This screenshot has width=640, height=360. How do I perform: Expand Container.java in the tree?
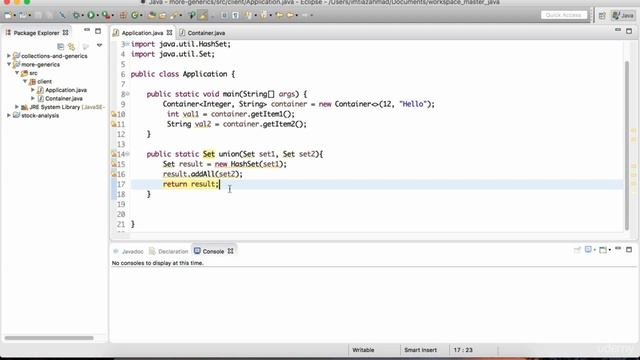click(x=33, y=98)
